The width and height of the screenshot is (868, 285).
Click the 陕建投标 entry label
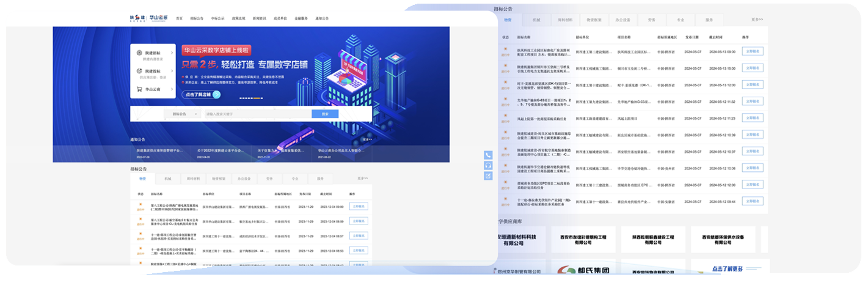[154, 71]
